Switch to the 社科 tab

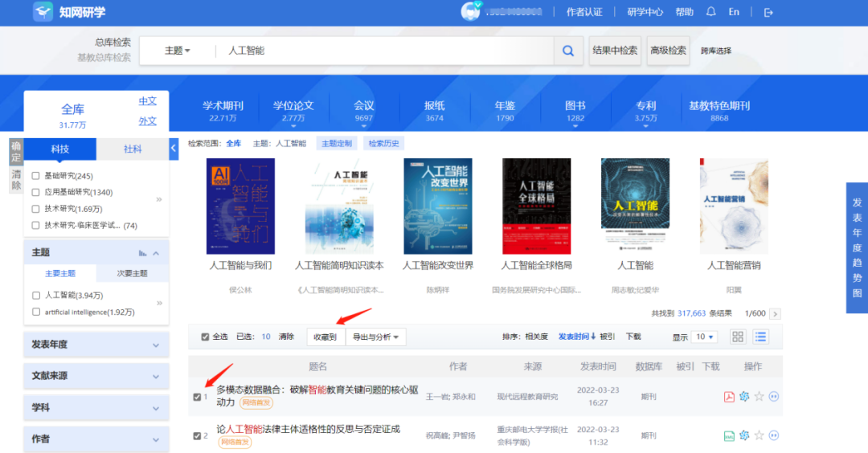click(x=133, y=149)
